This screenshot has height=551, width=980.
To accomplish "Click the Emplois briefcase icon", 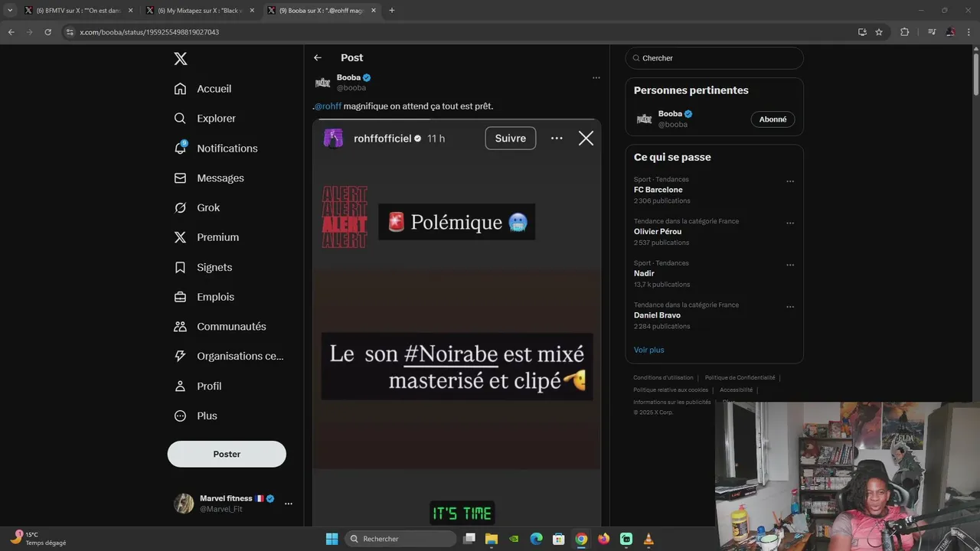I will pos(180,297).
